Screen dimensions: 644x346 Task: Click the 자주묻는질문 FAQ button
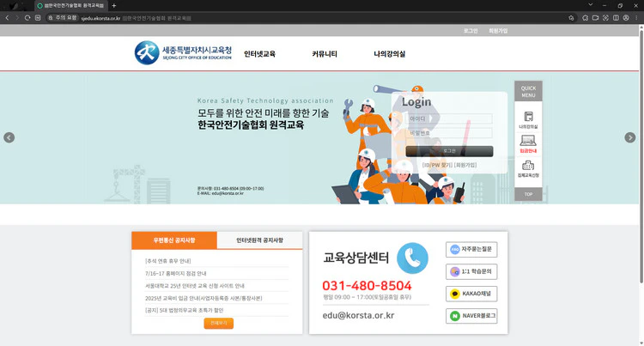471,250
